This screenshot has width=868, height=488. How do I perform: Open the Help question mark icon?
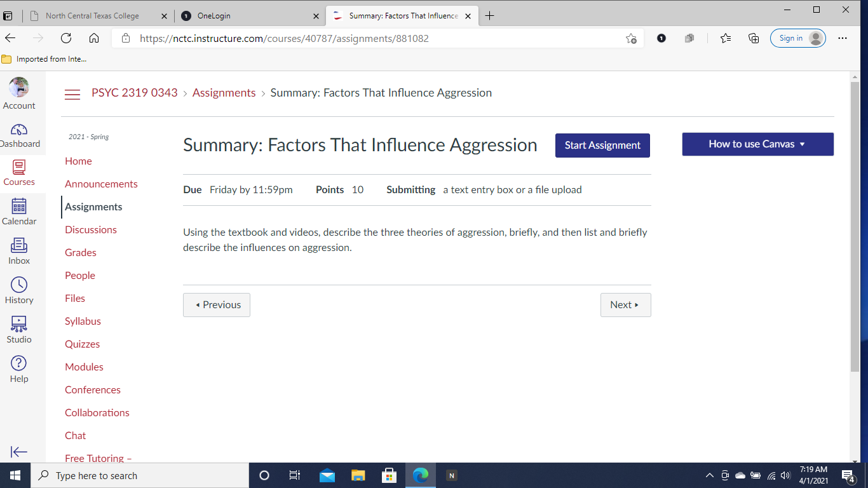click(x=19, y=363)
